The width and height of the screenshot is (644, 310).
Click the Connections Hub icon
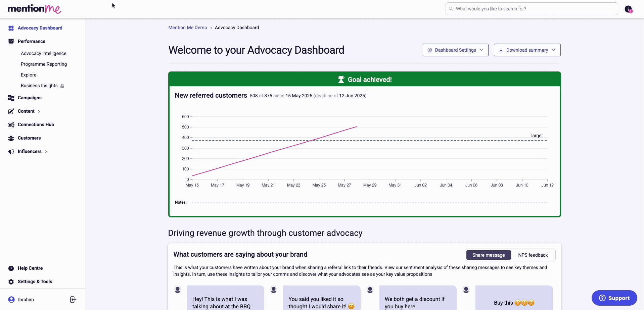(11, 124)
